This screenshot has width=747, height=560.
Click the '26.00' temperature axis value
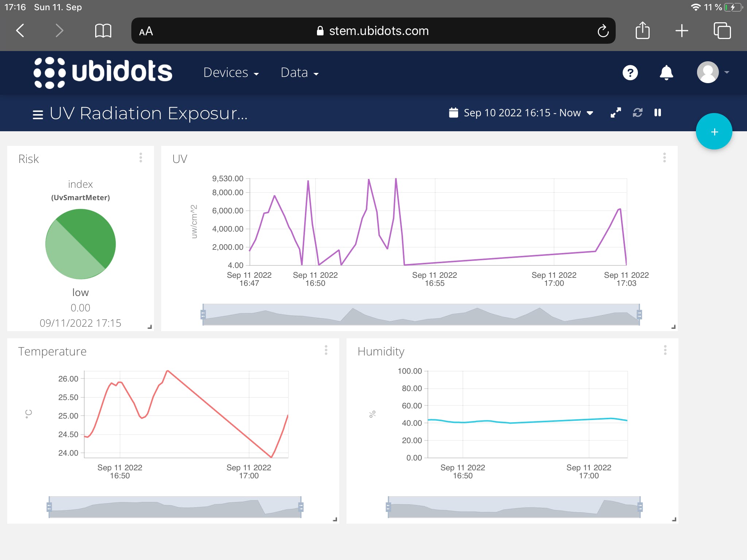[x=68, y=379]
